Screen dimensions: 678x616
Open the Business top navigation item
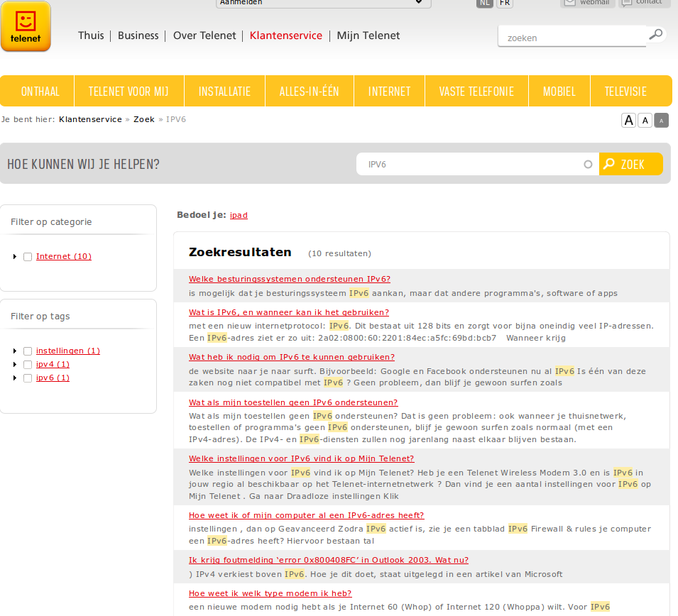(138, 35)
